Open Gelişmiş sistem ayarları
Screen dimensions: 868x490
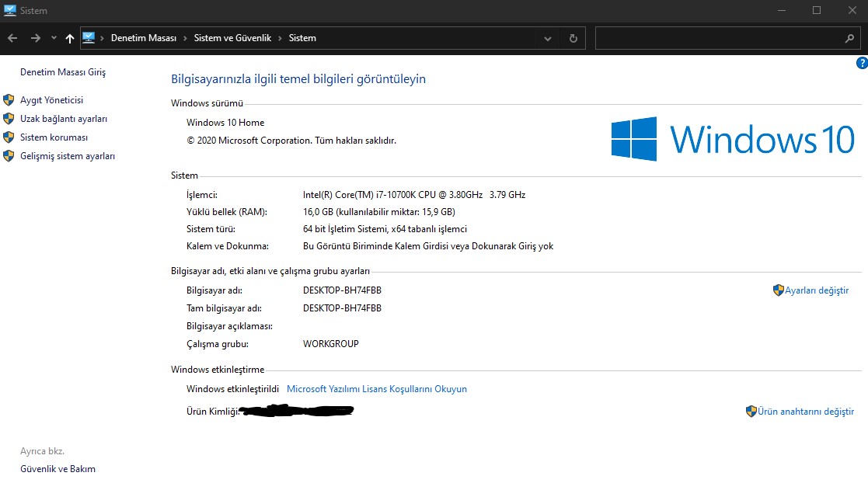click(68, 156)
